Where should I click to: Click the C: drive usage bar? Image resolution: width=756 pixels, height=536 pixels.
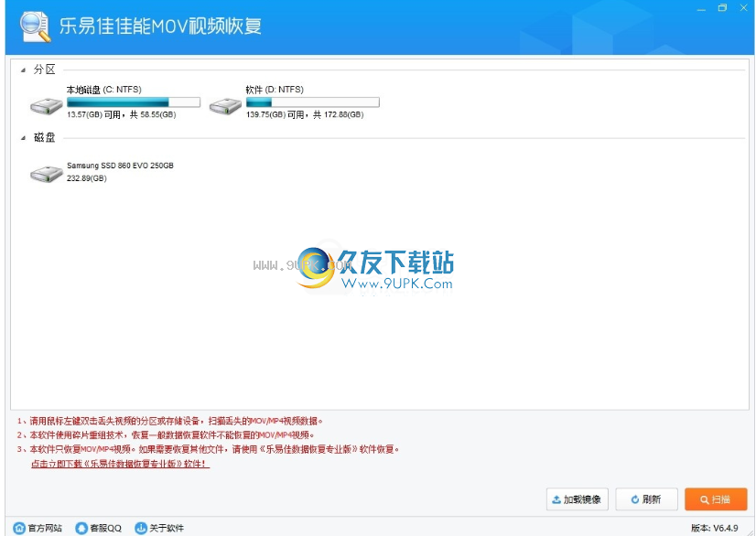[x=134, y=102]
